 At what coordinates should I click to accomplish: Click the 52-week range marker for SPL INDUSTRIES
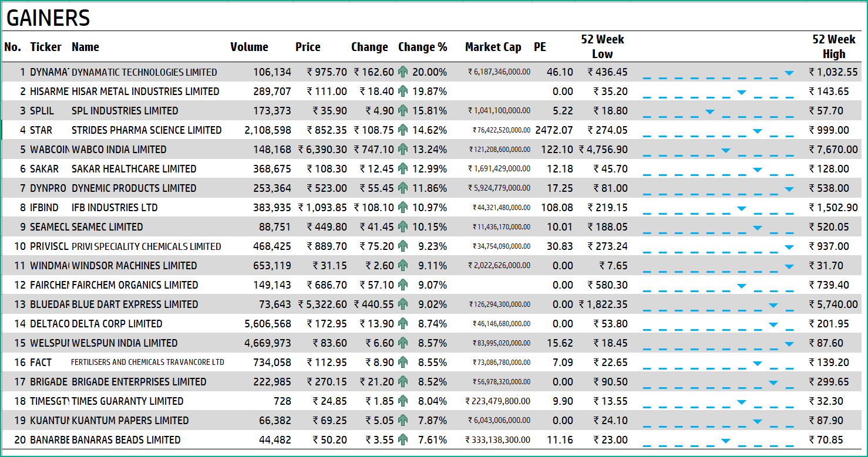(x=709, y=111)
